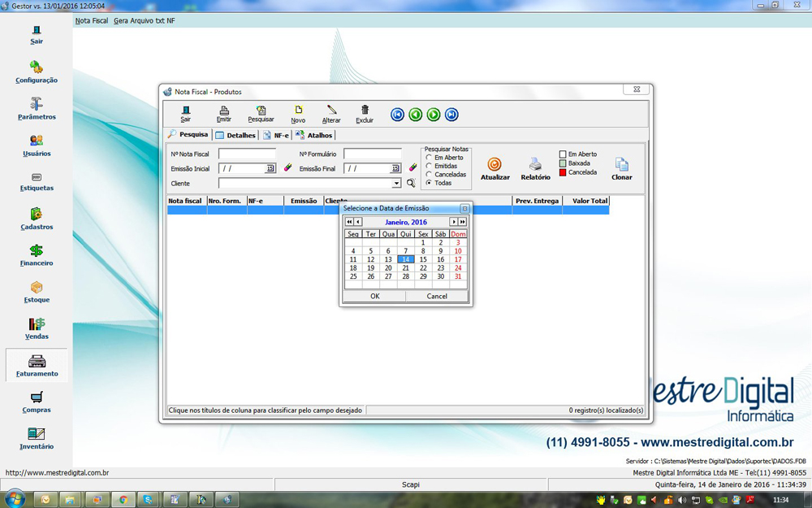This screenshot has width=812, height=508.
Task: Select the Emitidas radio button
Action: (x=430, y=166)
